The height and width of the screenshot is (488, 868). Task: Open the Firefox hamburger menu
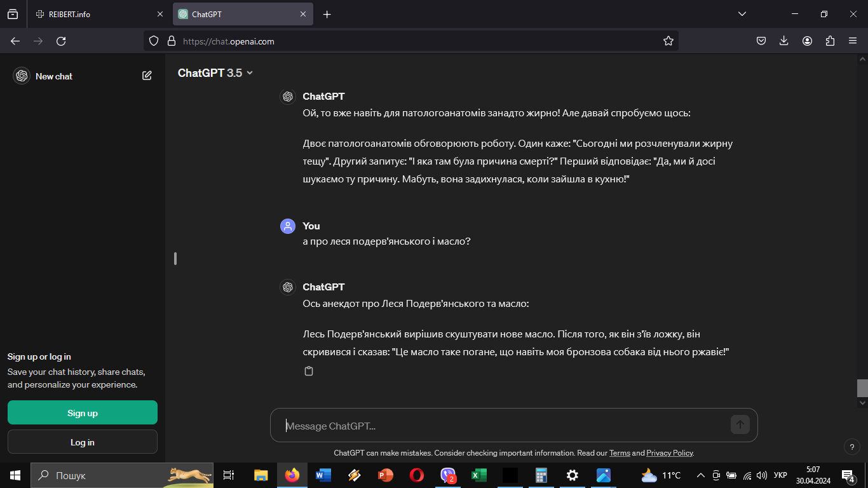pyautogui.click(x=853, y=41)
